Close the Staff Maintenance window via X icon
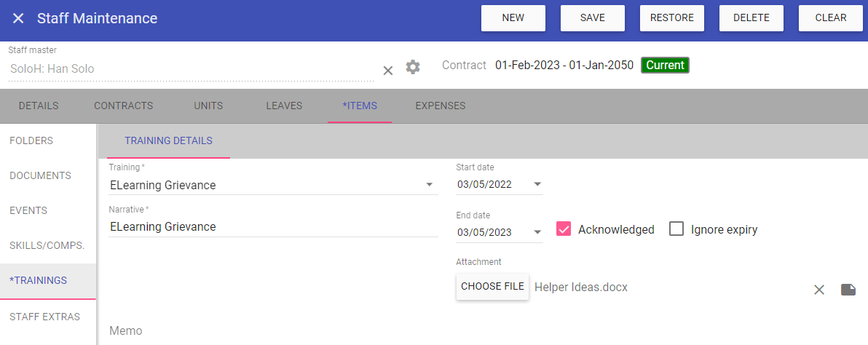The width and height of the screenshot is (868, 345). coord(18,18)
